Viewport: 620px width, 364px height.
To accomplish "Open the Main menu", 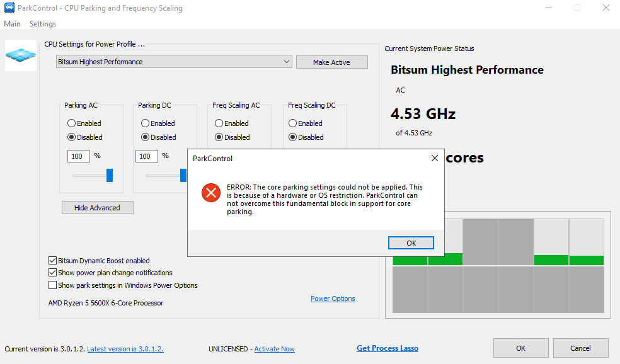I will point(12,24).
